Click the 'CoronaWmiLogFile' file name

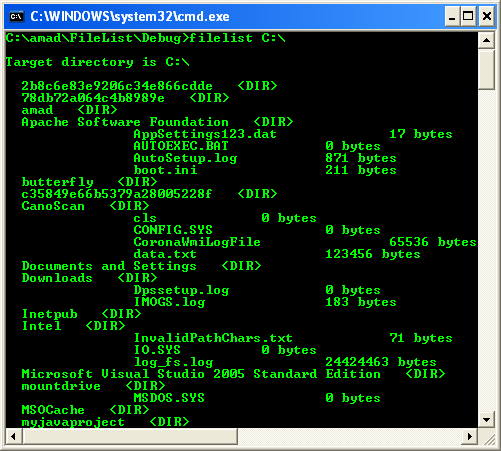197,242
